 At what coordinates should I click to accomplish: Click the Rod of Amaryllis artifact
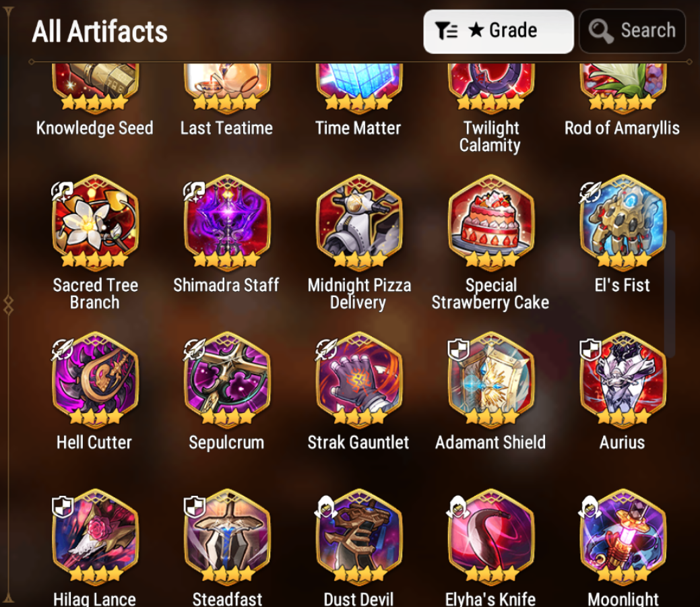[x=623, y=88]
